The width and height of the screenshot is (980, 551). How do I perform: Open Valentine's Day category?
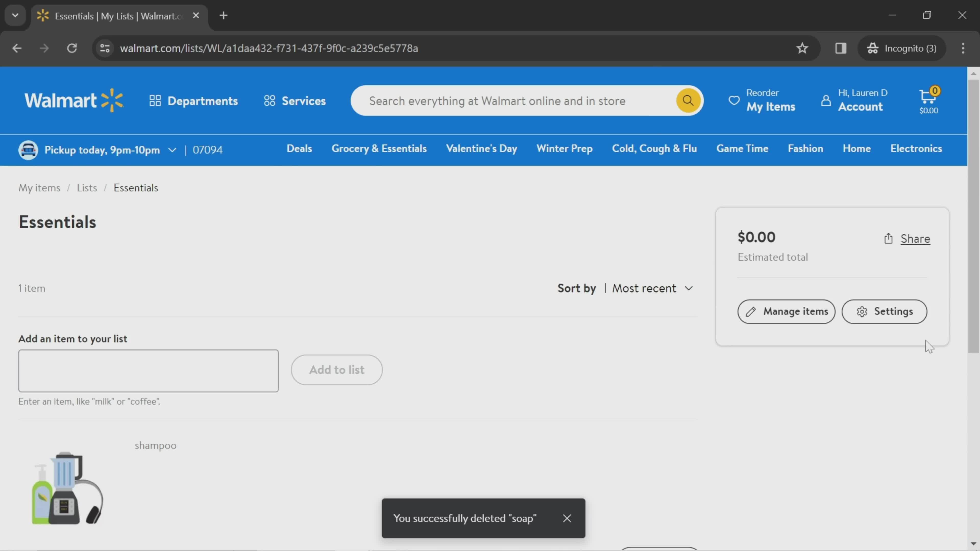[x=481, y=149]
